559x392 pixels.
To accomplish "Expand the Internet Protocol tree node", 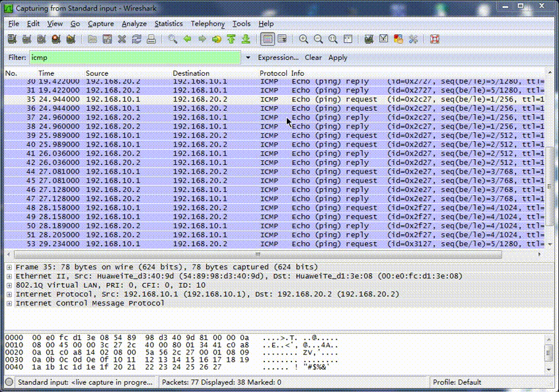I will pos(9,294).
